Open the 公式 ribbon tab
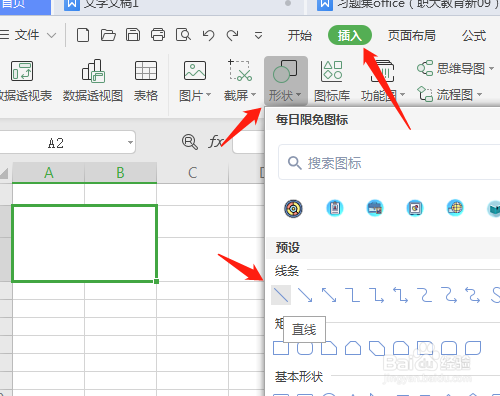Viewport: 500px width, 396px height. pos(474,35)
